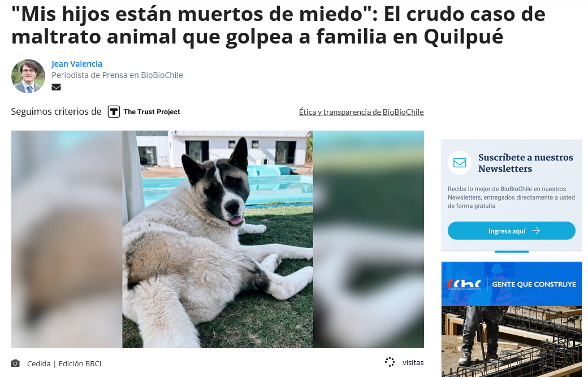Image resolution: width=588 pixels, height=377 pixels.
Task: Click Suscríbete a nuestros Newsletters heading
Action: point(525,163)
